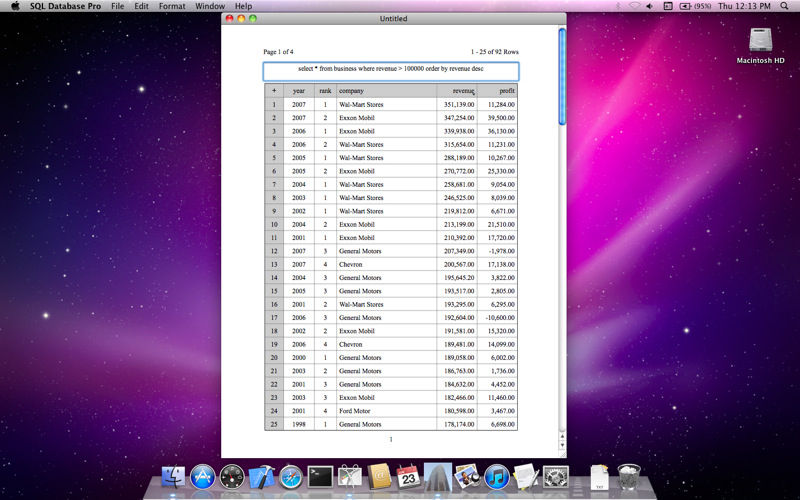The width and height of the screenshot is (800, 500).
Task: Open the Edit menu
Action: 141,6
